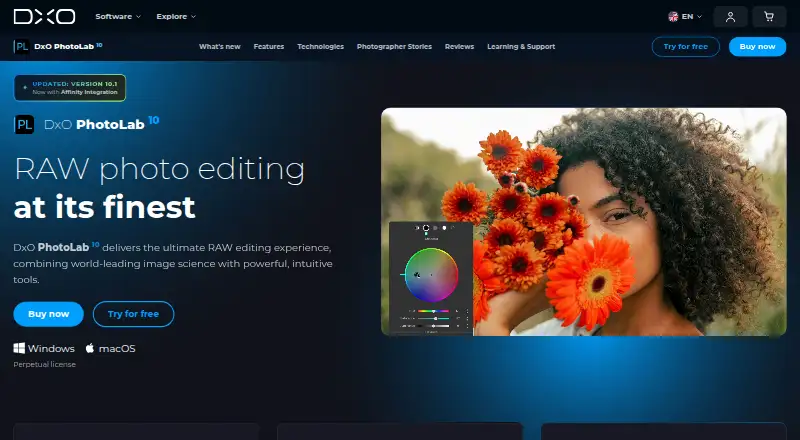The height and width of the screenshot is (440, 800).
Task: Click the Updated: Version 10.1 badge
Action: pyautogui.click(x=70, y=88)
